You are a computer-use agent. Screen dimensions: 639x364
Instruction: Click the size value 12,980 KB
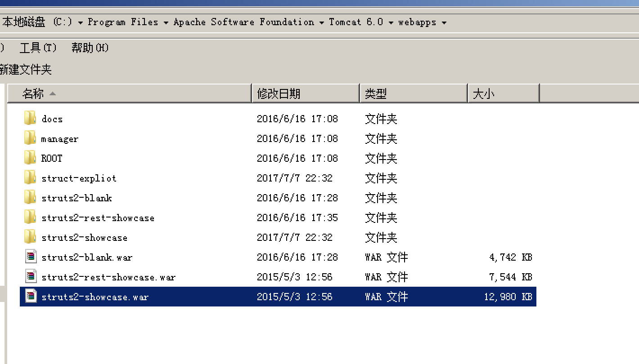(508, 297)
